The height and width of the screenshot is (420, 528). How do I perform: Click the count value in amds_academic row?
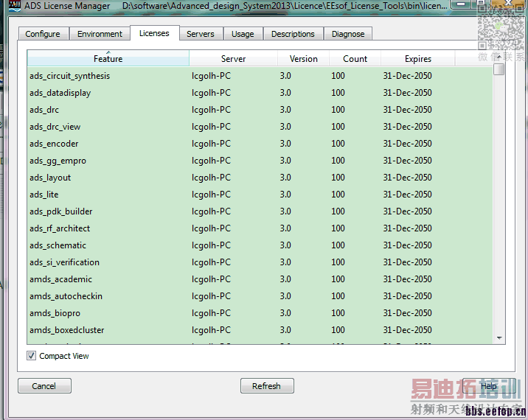click(x=338, y=279)
